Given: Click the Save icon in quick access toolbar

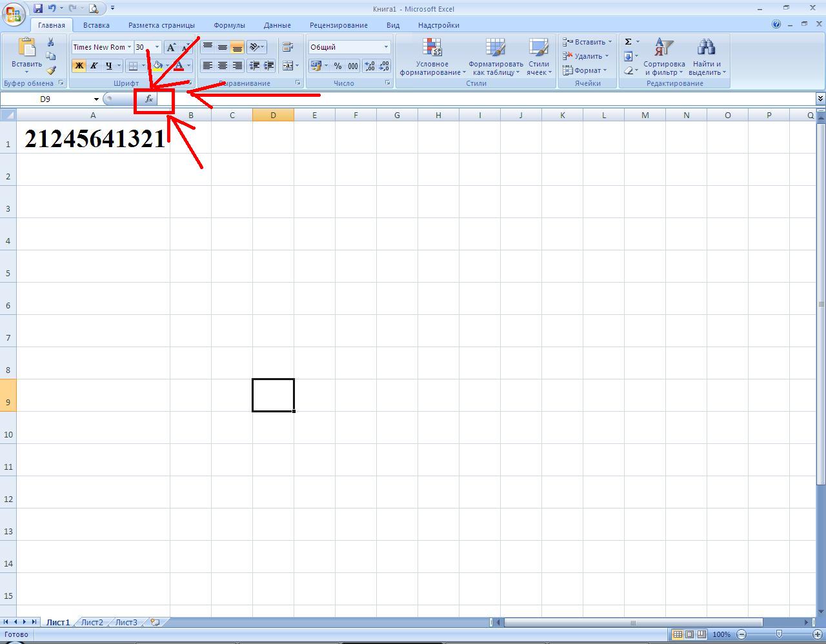Looking at the screenshot, I should tap(37, 8).
